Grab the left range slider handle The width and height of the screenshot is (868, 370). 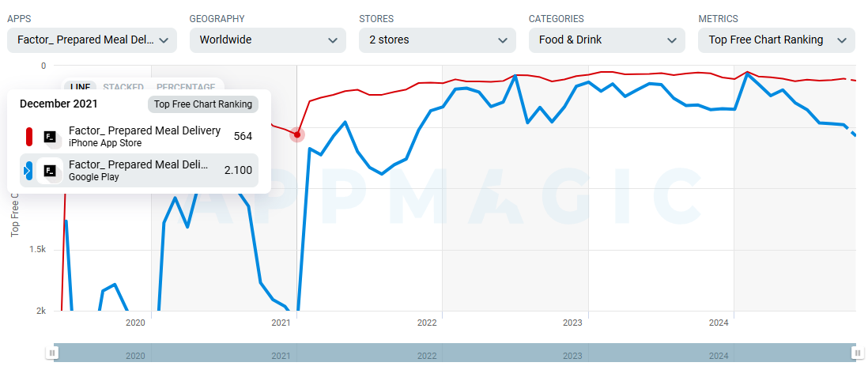52,353
